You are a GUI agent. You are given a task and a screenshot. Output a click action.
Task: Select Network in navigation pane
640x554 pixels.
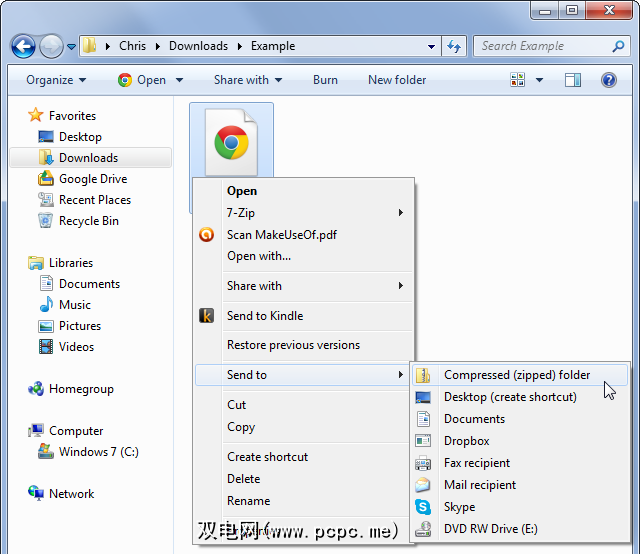coord(61,494)
